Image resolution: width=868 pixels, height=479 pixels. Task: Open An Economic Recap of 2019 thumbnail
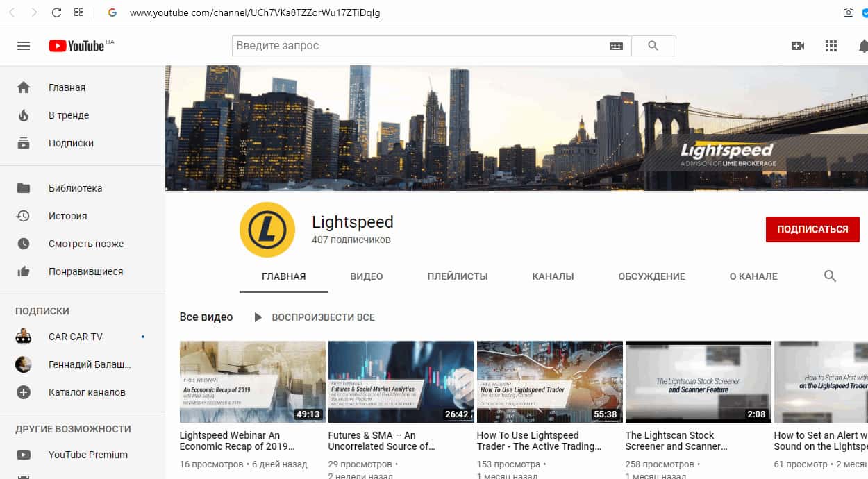coord(253,382)
